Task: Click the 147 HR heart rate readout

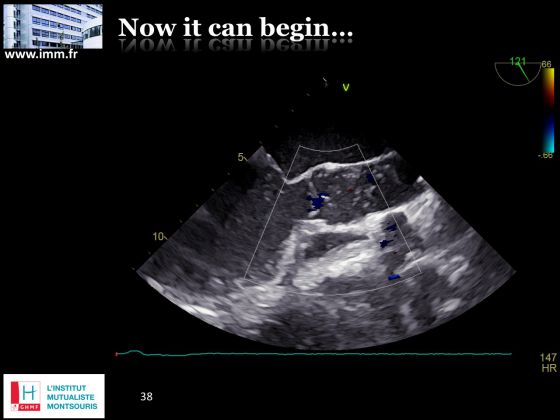Action: tap(548, 362)
